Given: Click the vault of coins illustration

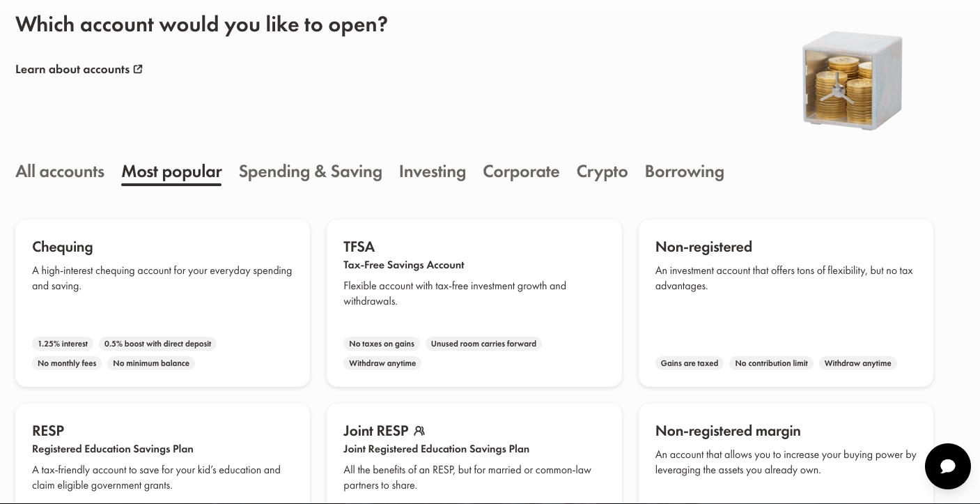Looking at the screenshot, I should 852,80.
